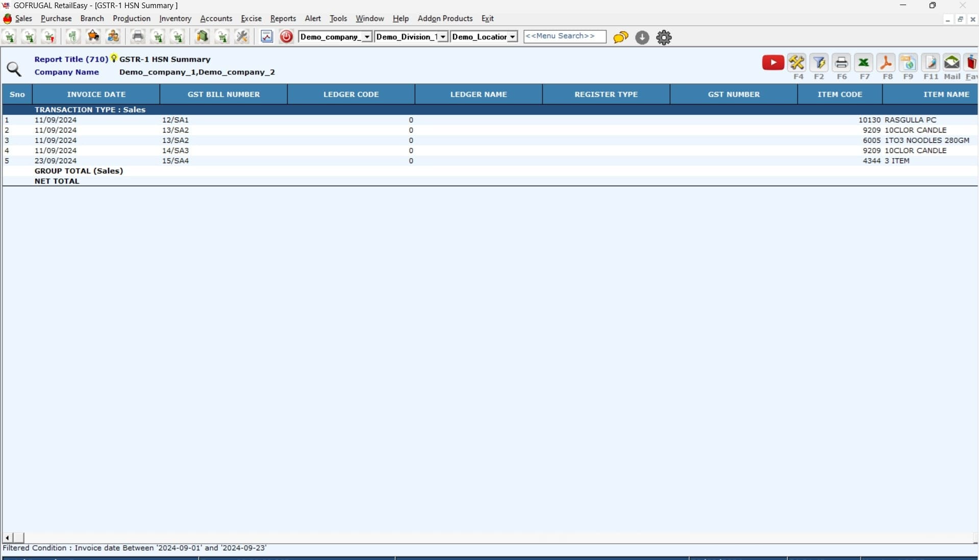Open the Reports menu
979x560 pixels.
pyautogui.click(x=283, y=18)
